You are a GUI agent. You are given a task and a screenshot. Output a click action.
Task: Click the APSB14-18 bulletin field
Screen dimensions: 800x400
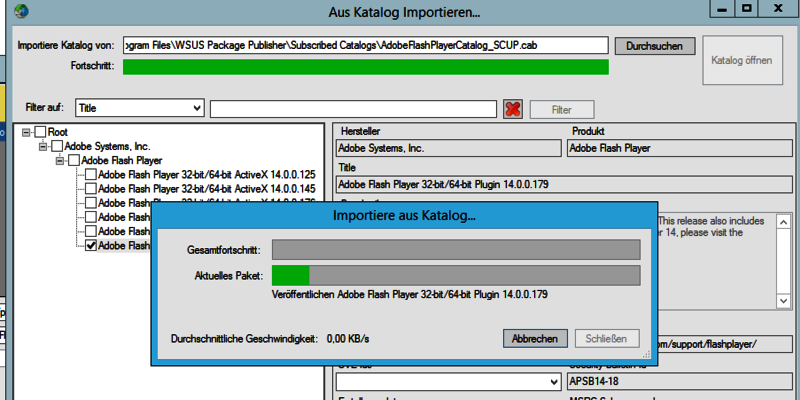(680, 382)
